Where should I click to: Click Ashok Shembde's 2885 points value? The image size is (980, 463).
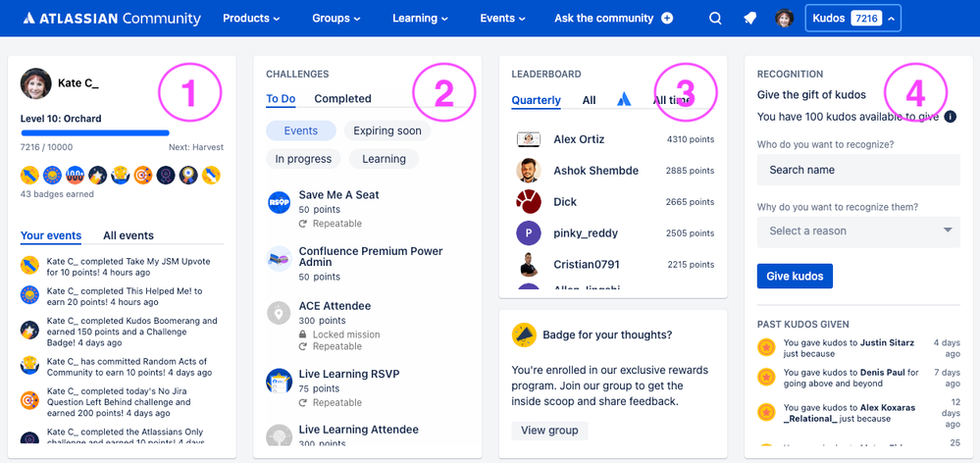(690, 171)
